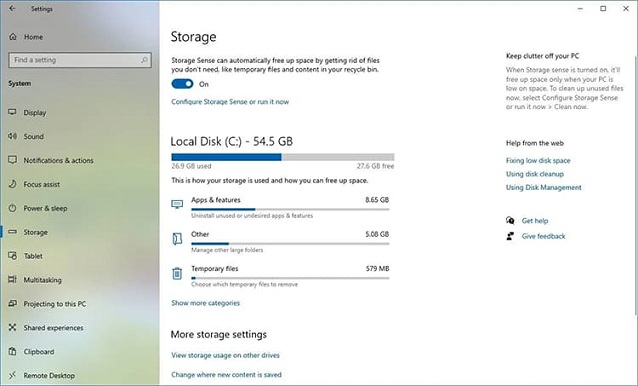Image resolution: width=638 pixels, height=386 pixels.
Task: Open Power & sleep via its icon
Action: tap(13, 208)
